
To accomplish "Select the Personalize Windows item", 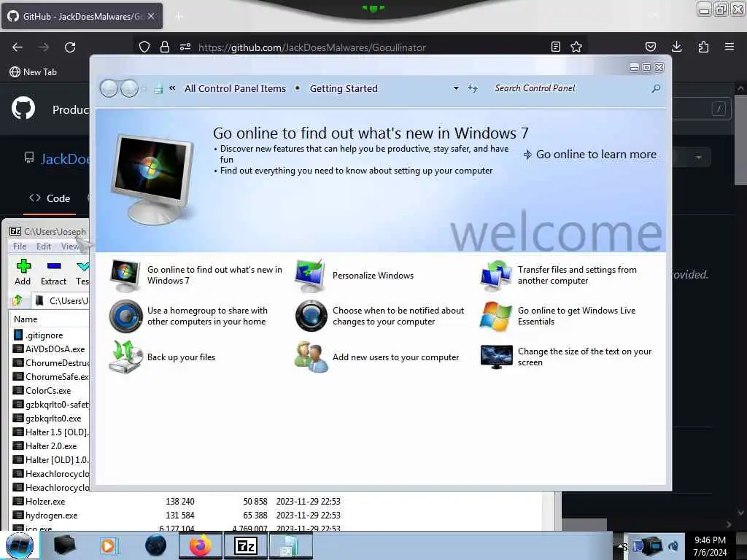I will click(355, 275).
